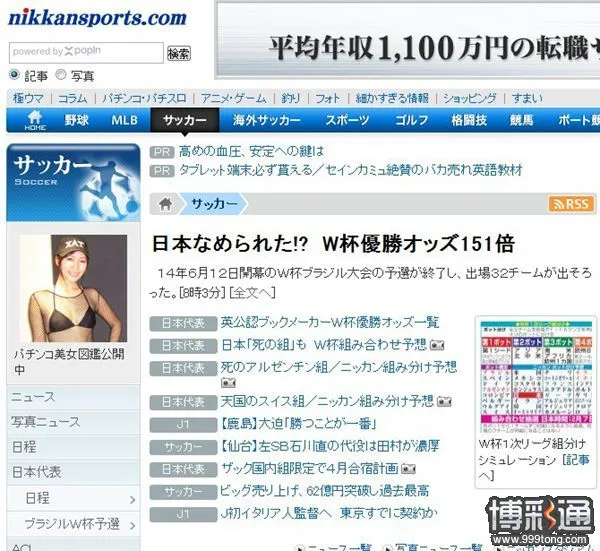Image resolution: width=600 pixels, height=551 pixels.
Task: Expand the ブラジルW杯予選 submenu arrow
Action: [x=132, y=525]
